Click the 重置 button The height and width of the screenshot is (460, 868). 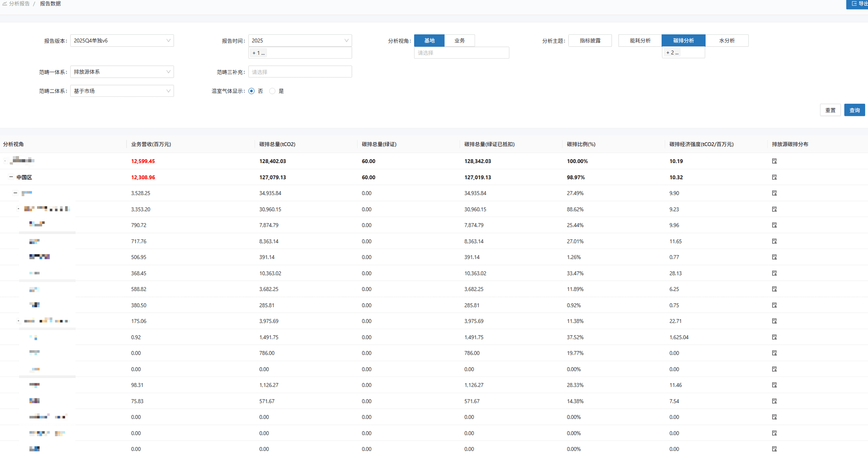pyautogui.click(x=830, y=110)
